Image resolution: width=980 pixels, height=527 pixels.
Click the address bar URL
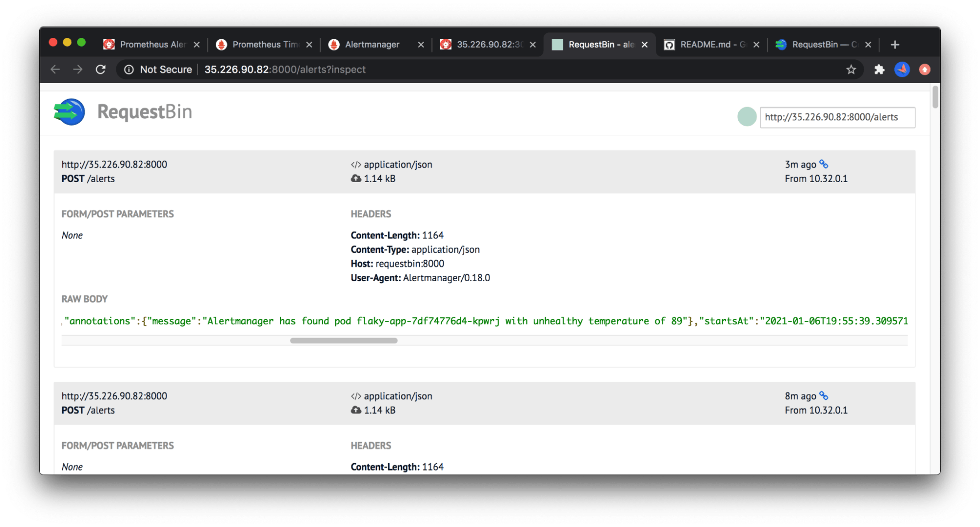pos(285,70)
